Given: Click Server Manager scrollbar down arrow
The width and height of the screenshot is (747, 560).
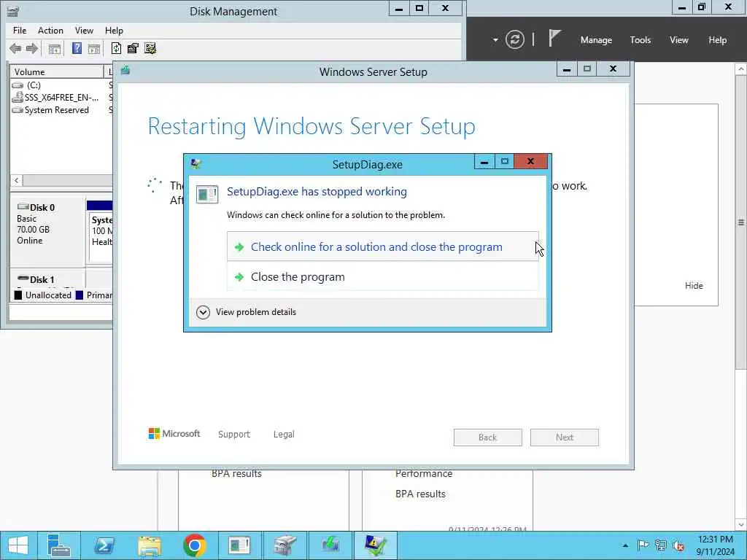Looking at the screenshot, I should [x=741, y=524].
